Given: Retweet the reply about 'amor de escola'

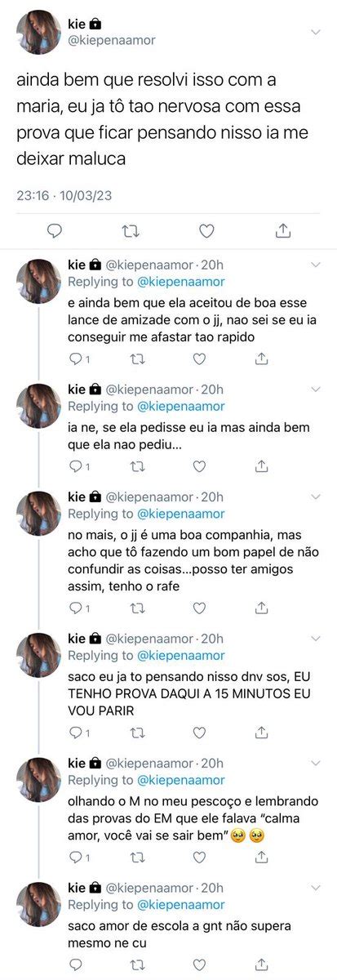Looking at the screenshot, I should pyautogui.click(x=138, y=972).
